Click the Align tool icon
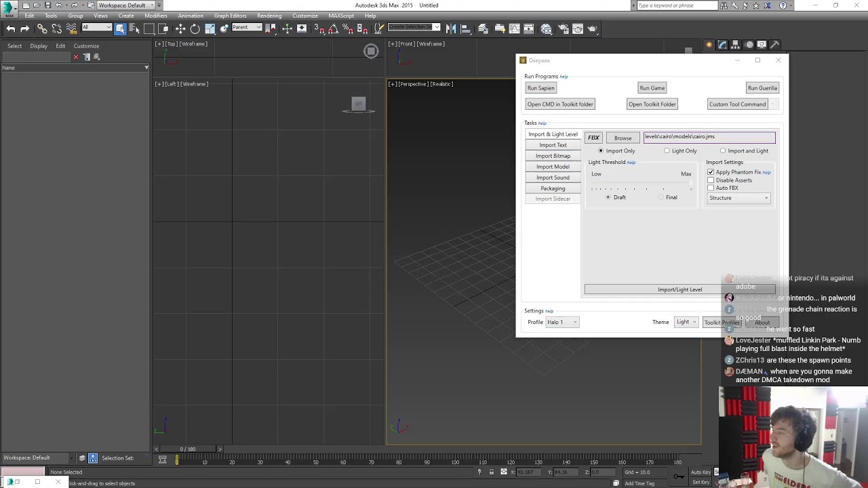 pos(466,28)
